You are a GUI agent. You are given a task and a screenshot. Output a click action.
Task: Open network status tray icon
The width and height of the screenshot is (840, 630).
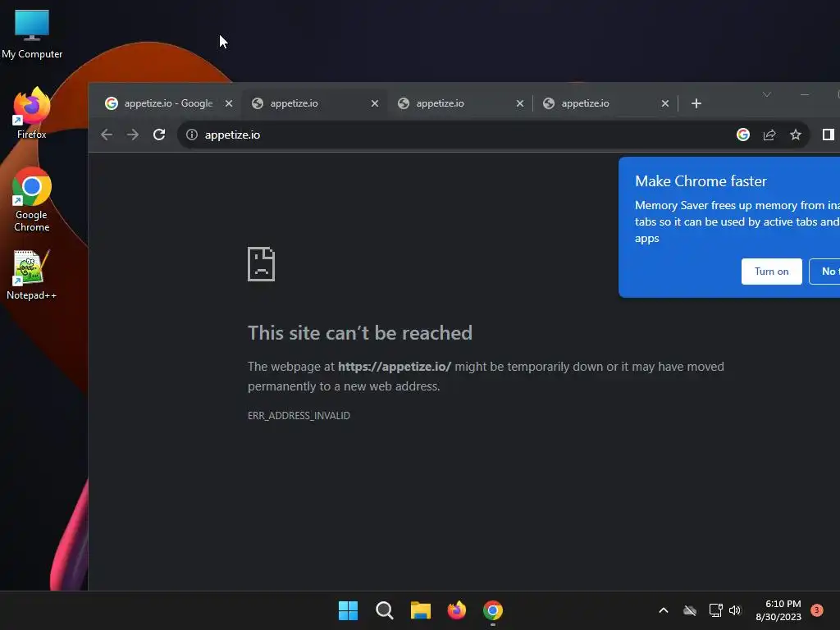pos(715,610)
